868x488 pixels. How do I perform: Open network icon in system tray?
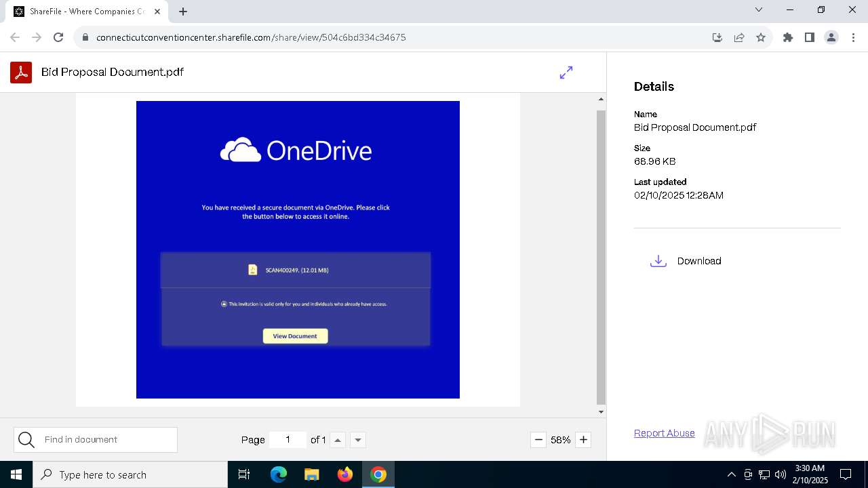click(x=764, y=474)
